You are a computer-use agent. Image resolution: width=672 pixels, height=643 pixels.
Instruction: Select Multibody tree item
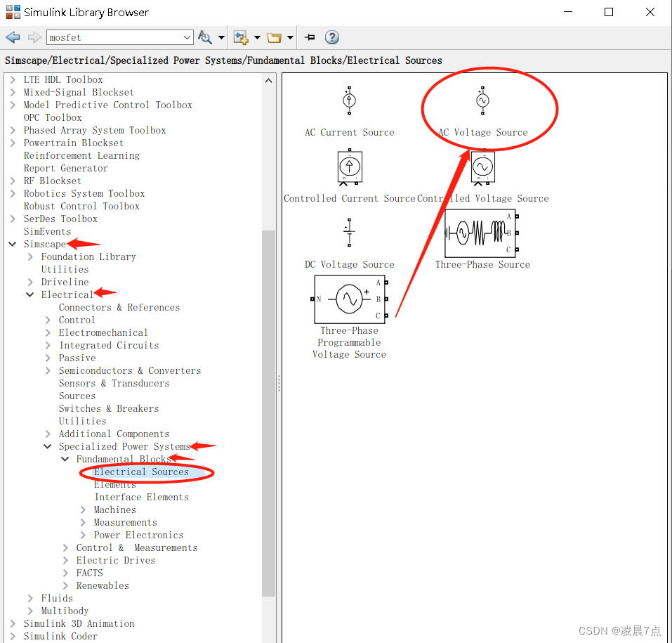pos(65,611)
